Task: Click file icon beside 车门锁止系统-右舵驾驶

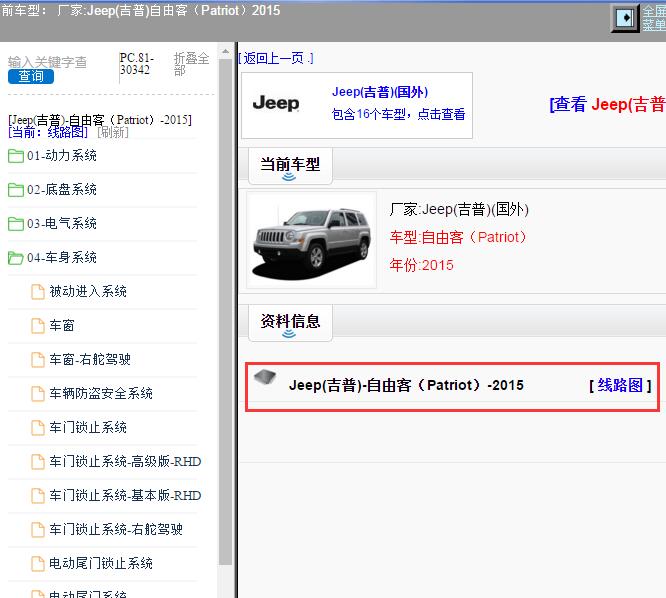Action: click(38, 530)
